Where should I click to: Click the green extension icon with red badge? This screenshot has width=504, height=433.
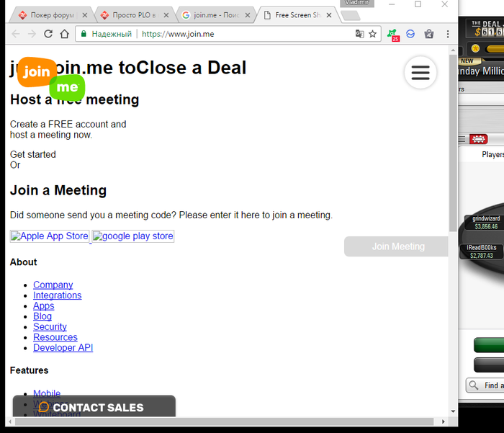393,35
